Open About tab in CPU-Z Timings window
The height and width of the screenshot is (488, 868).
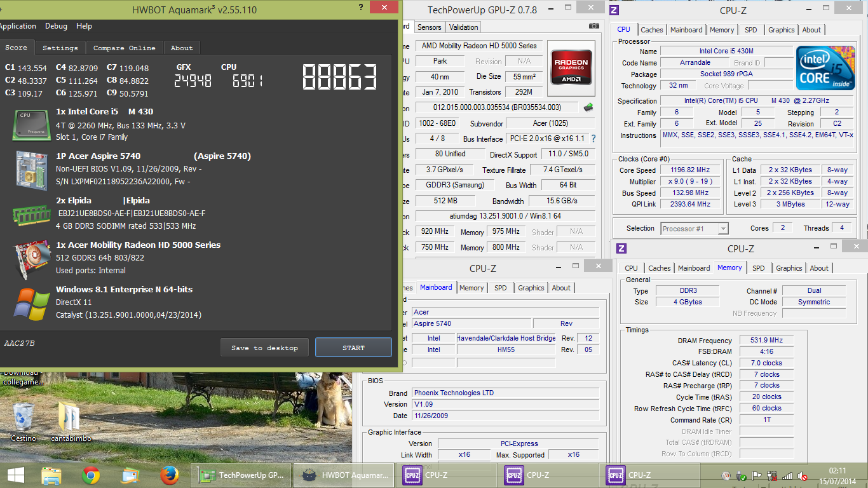click(819, 268)
